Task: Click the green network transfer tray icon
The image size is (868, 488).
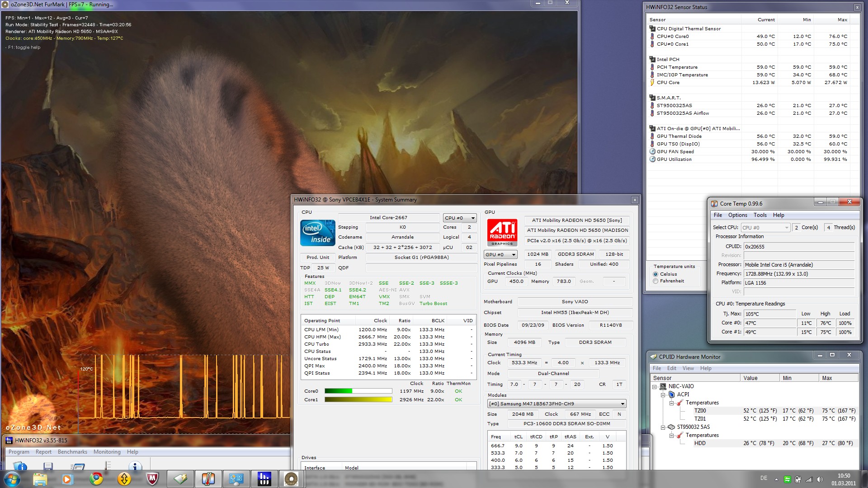Action: click(x=787, y=479)
